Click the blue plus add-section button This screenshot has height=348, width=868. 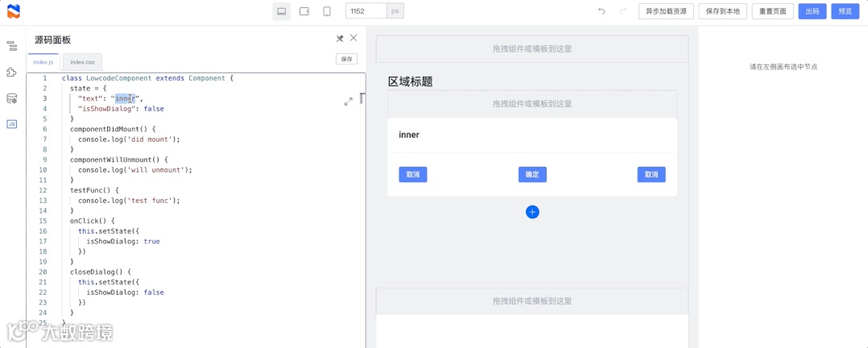point(532,212)
